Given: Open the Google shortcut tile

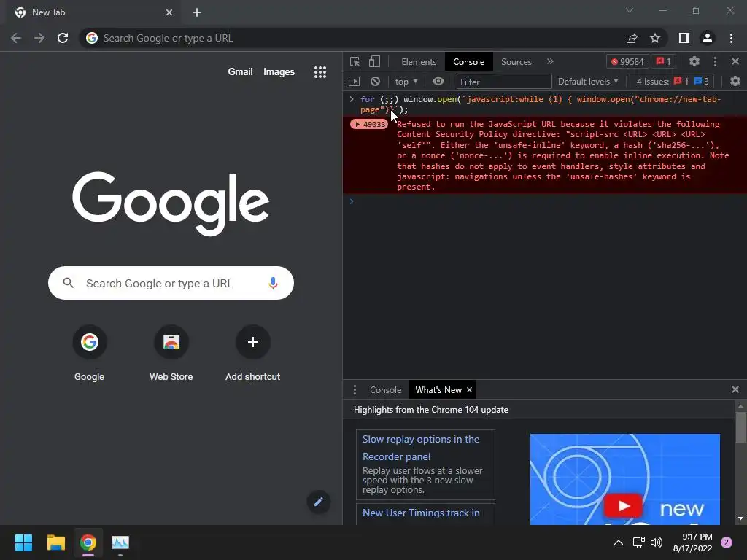Looking at the screenshot, I should click(89, 354).
